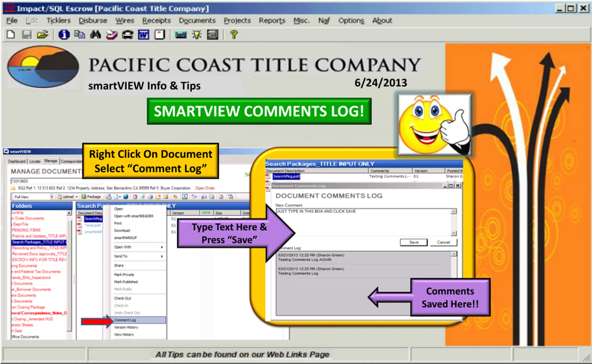The width and height of the screenshot is (592, 364).
Task: Click the new page icon in smartVIEW toolbar
Action: pyautogui.click(x=116, y=197)
